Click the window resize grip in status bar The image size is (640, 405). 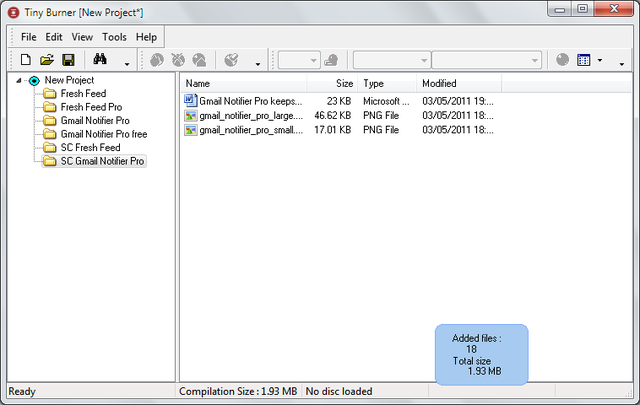[629, 392]
